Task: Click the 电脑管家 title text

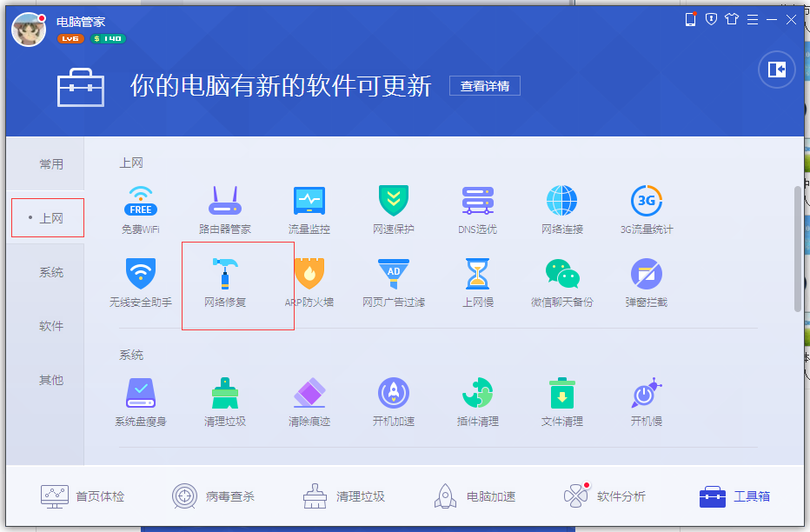Action: (x=81, y=22)
